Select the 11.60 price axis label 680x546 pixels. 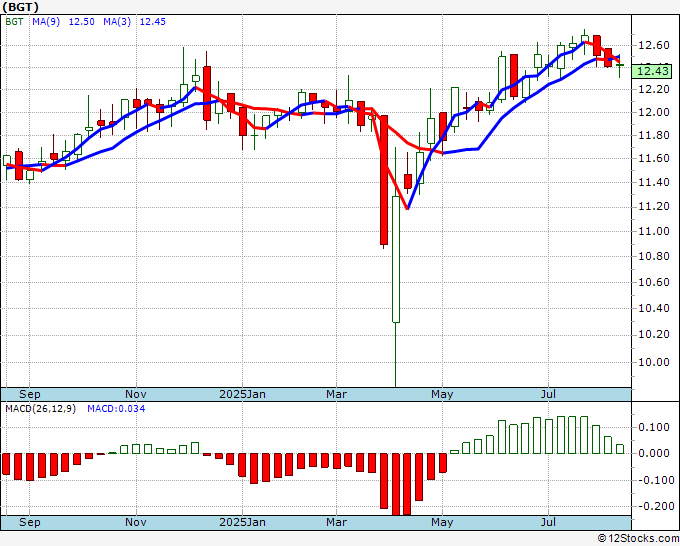[654, 158]
